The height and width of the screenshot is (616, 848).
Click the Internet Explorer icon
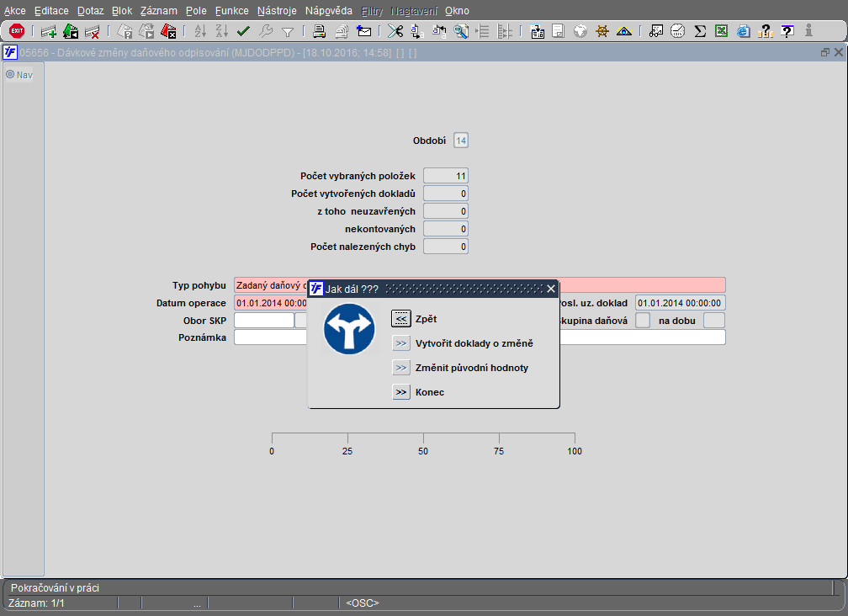[744, 31]
